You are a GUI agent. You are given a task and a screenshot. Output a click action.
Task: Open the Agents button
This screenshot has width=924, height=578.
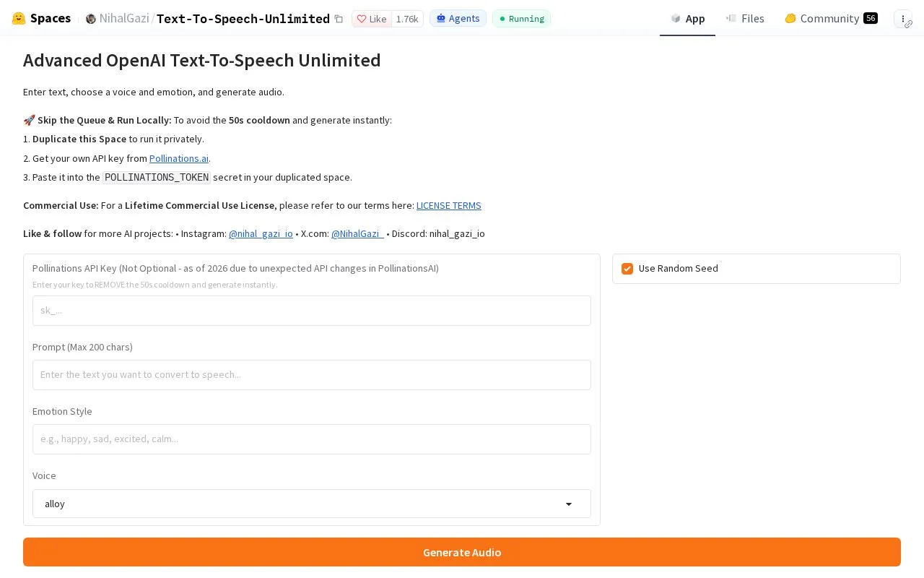pyautogui.click(x=458, y=19)
